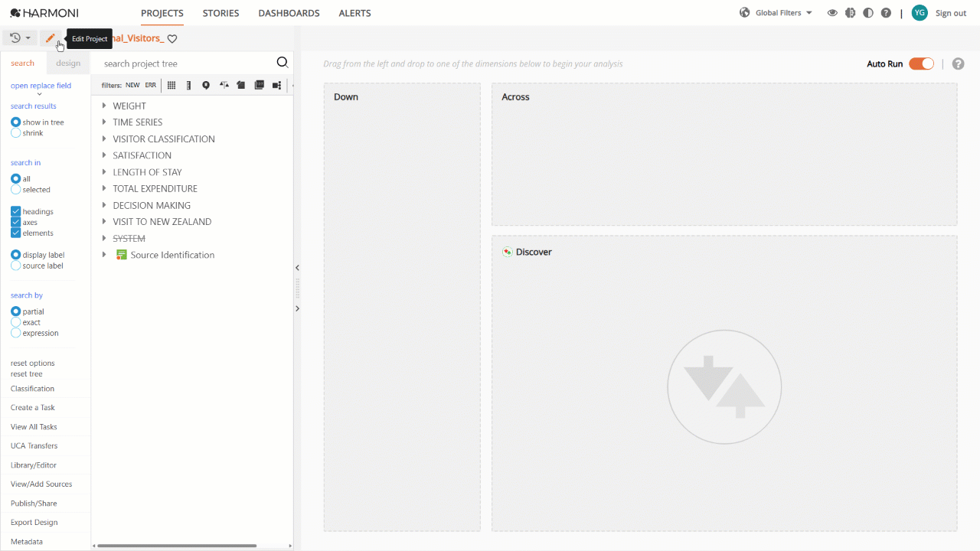Select the hierarchy filter icon
Screen dimensions: 980x551
point(277,85)
